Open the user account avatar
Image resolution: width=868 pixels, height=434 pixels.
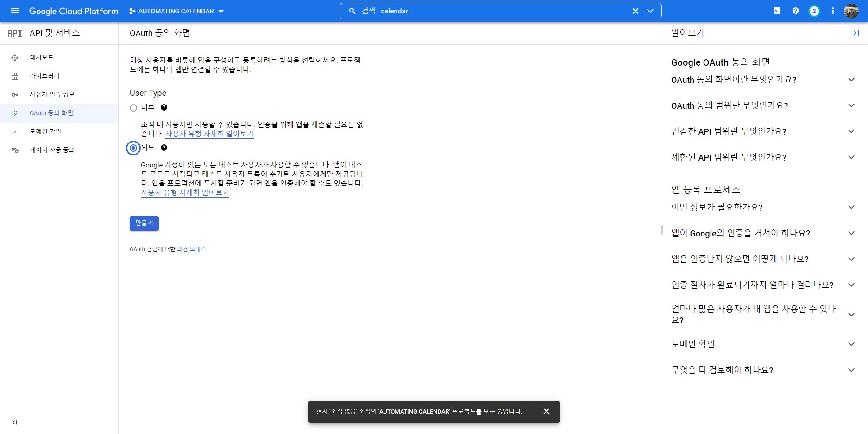[x=851, y=11]
